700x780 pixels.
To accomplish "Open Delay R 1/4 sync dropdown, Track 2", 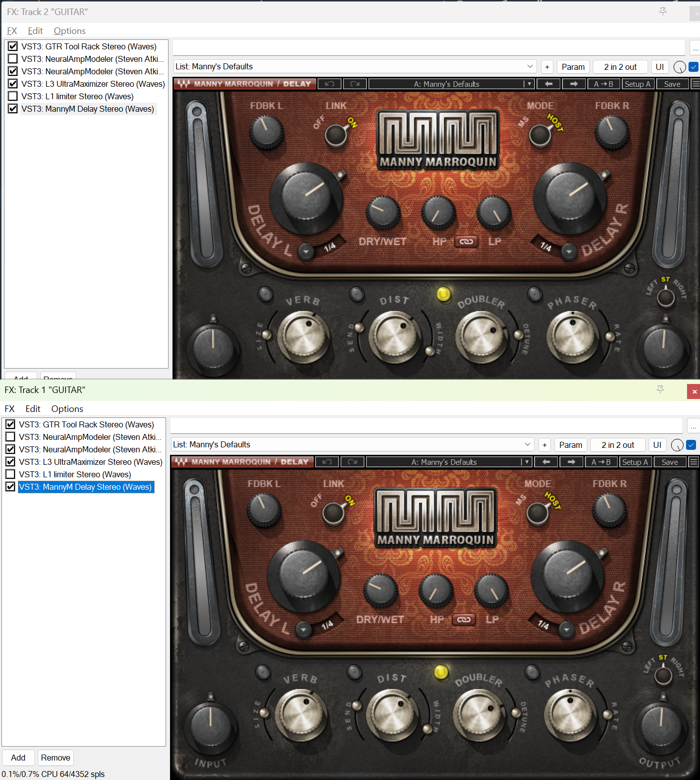I will coord(569,252).
